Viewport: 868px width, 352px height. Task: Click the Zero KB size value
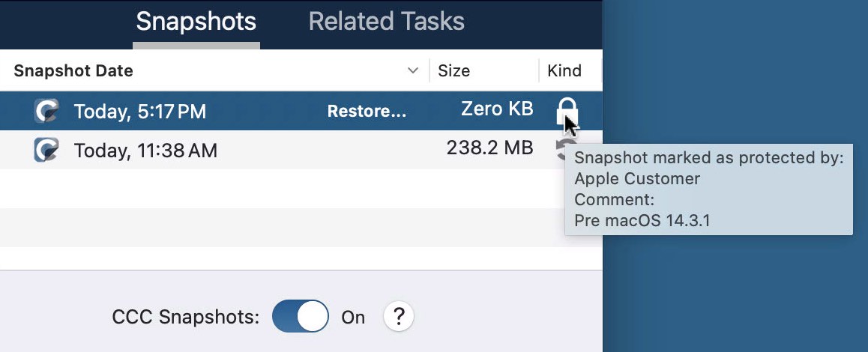coord(497,109)
